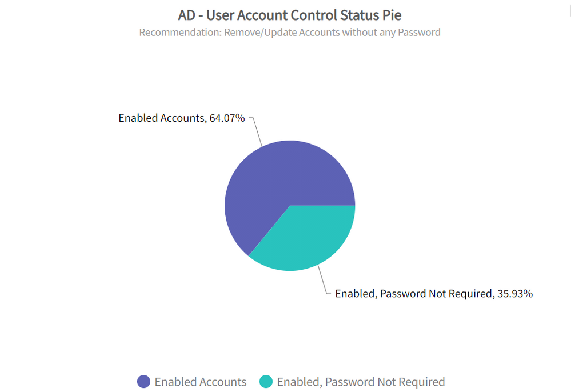Image resolution: width=571 pixels, height=392 pixels.
Task: Hide series via Enabled Accounts legend text
Action: coord(201,382)
